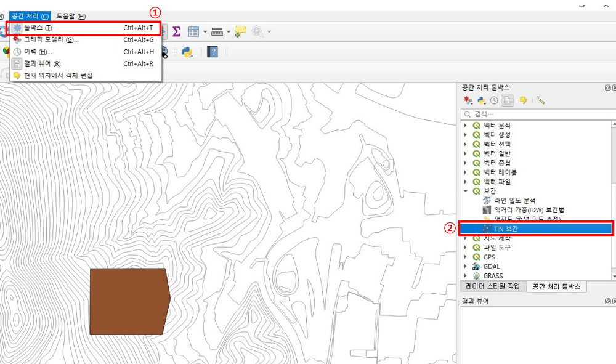The width and height of the screenshot is (616, 364).
Task: Expand the 벡터 생성 group
Action: [x=466, y=135]
